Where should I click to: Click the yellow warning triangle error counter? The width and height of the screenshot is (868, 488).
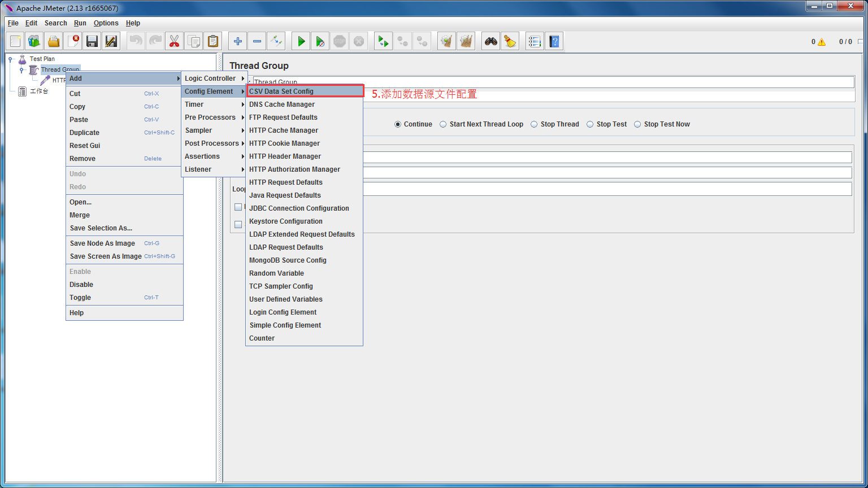[821, 42]
